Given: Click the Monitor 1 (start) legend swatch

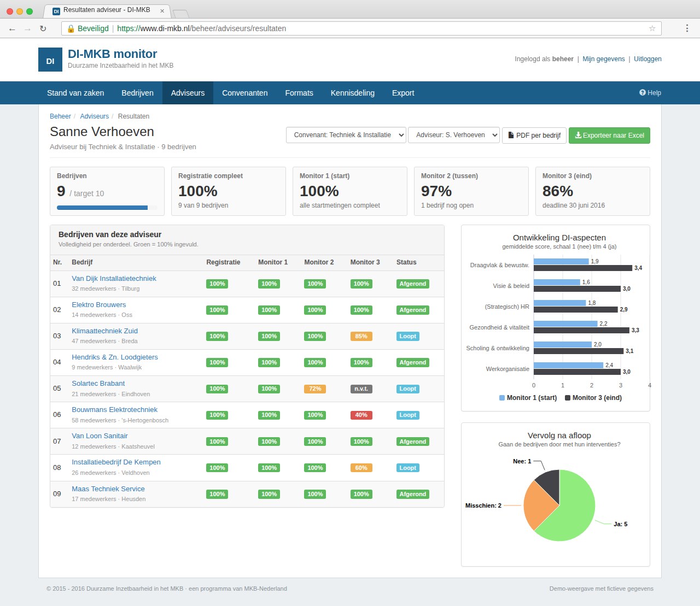Looking at the screenshot, I should (x=502, y=398).
